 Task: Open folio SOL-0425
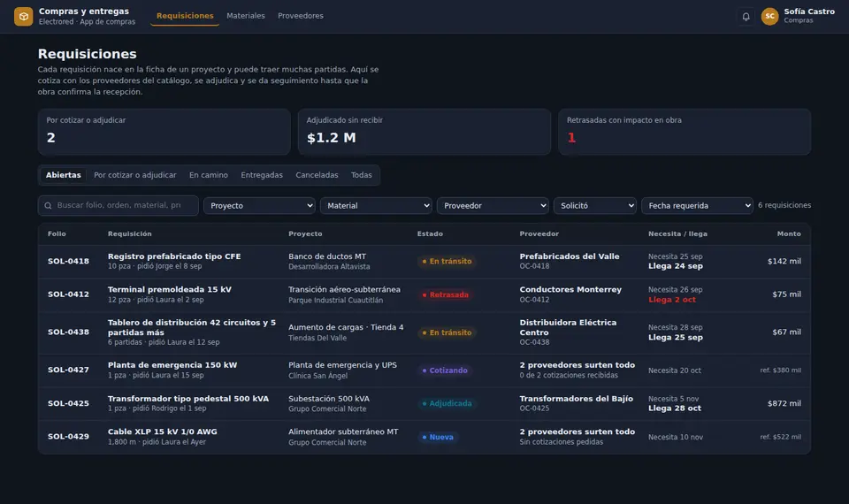pyautogui.click(x=68, y=403)
